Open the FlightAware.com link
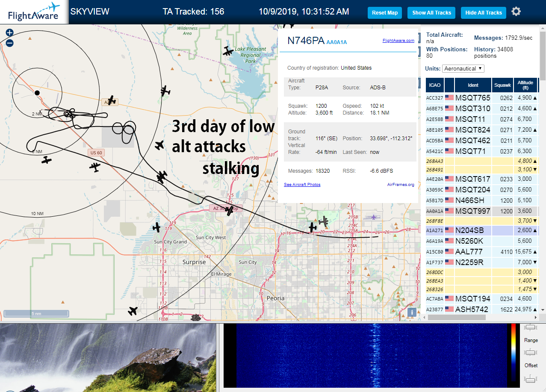The width and height of the screenshot is (546, 392). (398, 41)
